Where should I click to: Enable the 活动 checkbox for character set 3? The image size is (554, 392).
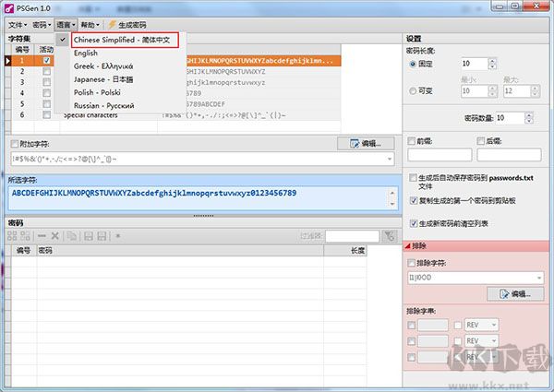click(x=46, y=82)
